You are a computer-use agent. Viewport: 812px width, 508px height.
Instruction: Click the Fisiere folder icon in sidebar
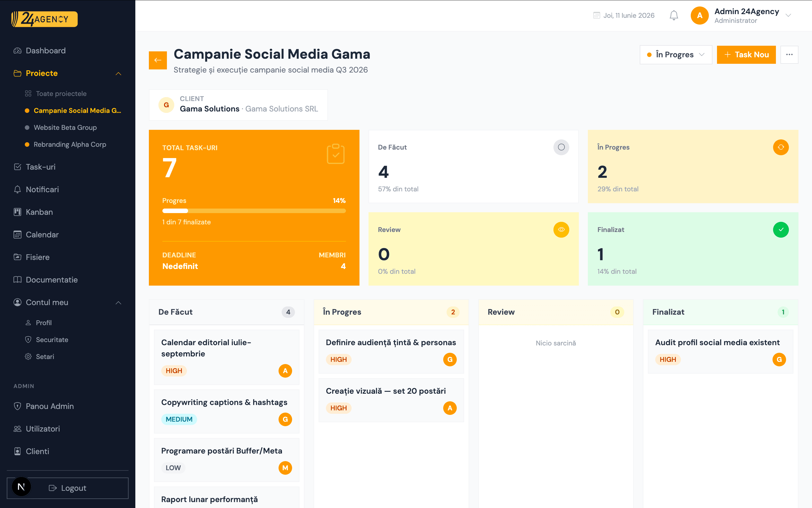point(17,257)
